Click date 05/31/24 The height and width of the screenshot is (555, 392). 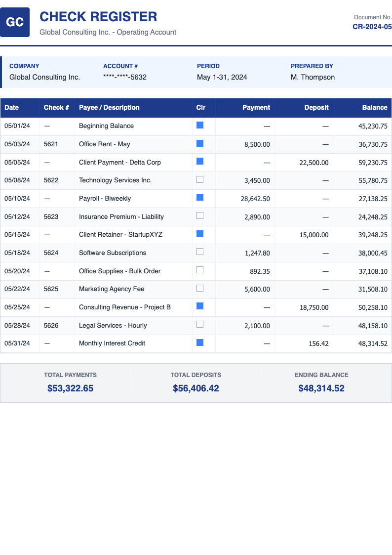tap(17, 343)
